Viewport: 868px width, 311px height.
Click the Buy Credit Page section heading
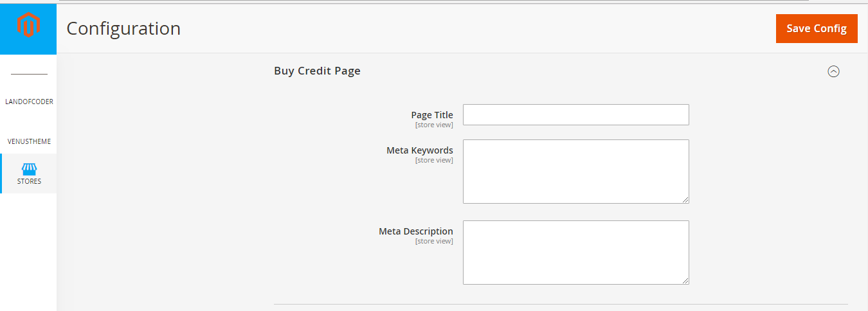pos(317,71)
